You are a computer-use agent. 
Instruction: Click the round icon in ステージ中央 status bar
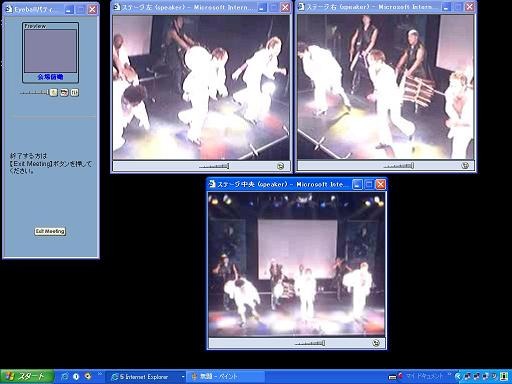click(376, 343)
